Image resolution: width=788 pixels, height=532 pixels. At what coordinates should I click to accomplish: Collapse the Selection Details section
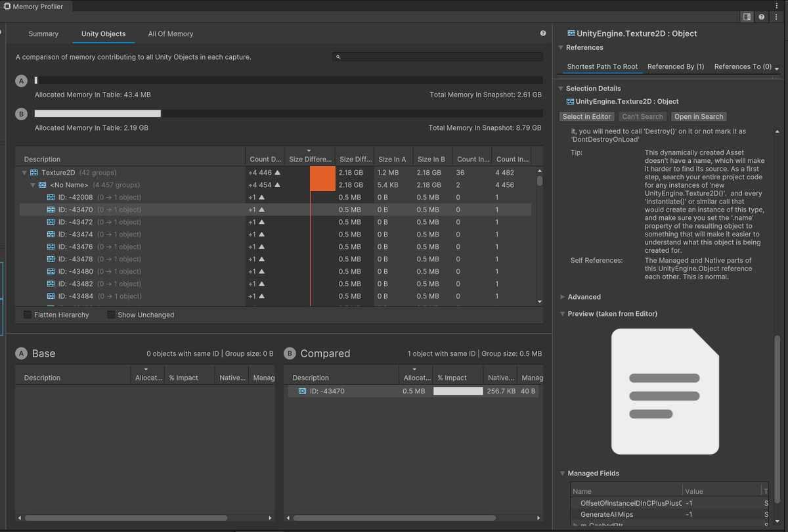point(561,88)
